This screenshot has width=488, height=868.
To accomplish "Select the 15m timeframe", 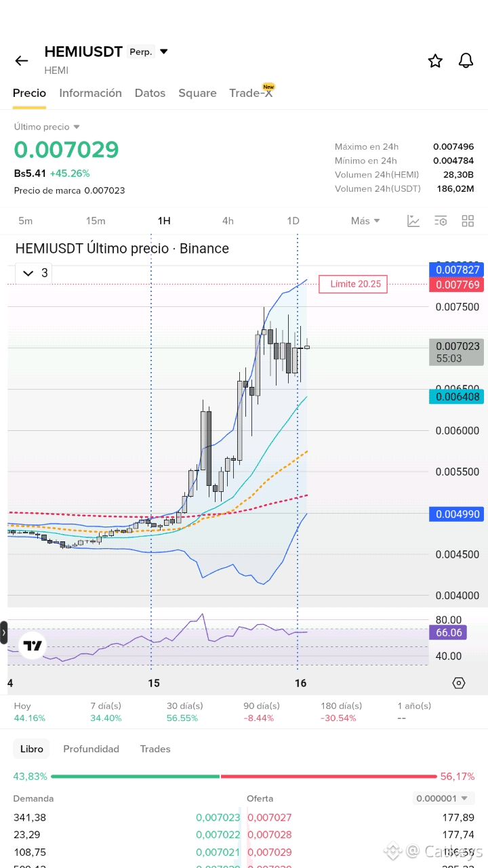I will tap(96, 221).
